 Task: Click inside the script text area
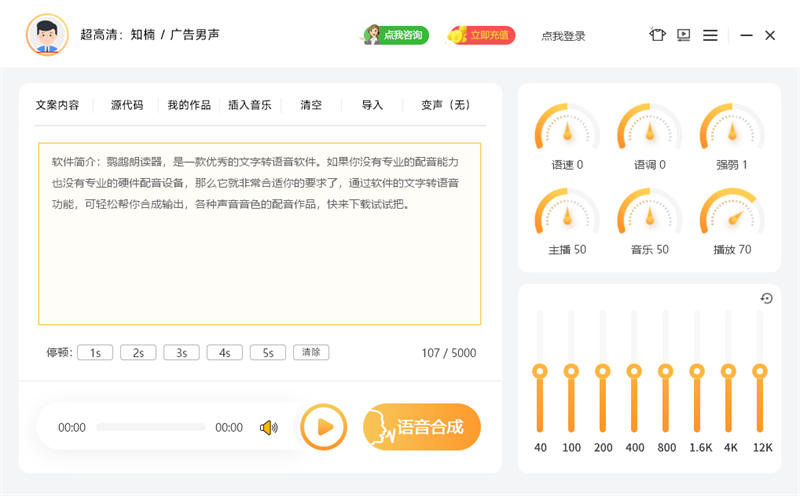pyautogui.click(x=259, y=260)
